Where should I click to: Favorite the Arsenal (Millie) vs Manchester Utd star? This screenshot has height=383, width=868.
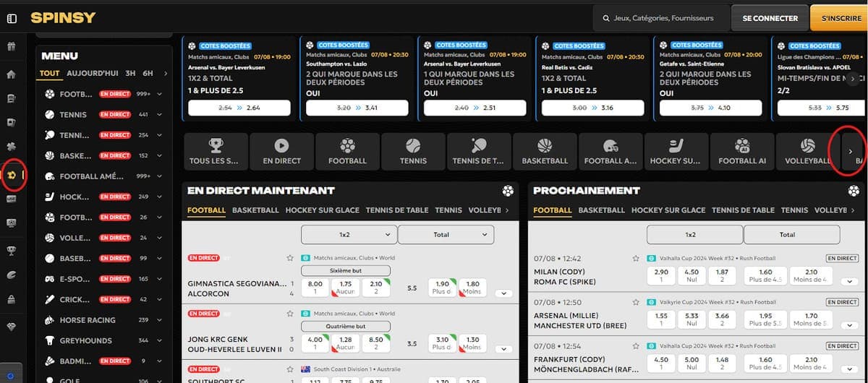point(636,302)
